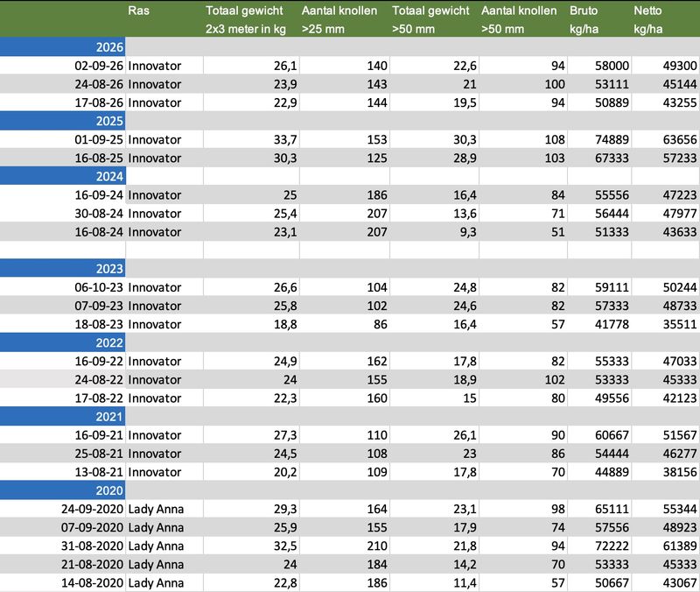Click the date cell 16-08-24
Image resolution: width=700 pixels, height=592 pixels.
[99, 232]
